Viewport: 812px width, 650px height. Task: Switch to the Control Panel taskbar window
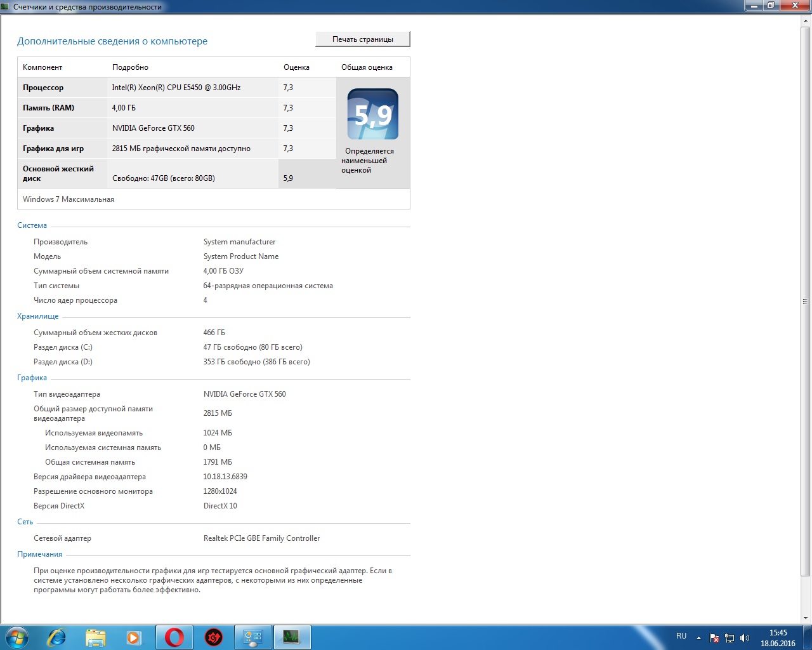coord(253,637)
